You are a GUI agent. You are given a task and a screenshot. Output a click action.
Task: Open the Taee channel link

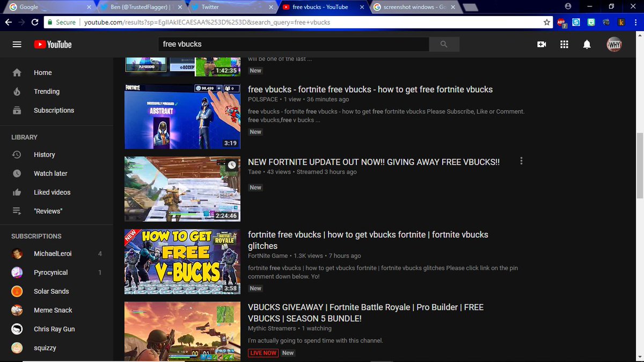pos(254,172)
